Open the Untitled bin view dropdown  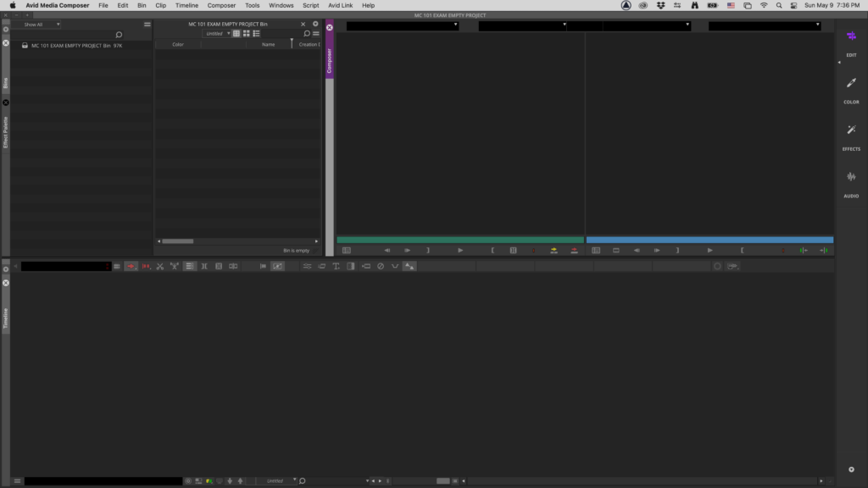[x=219, y=34]
